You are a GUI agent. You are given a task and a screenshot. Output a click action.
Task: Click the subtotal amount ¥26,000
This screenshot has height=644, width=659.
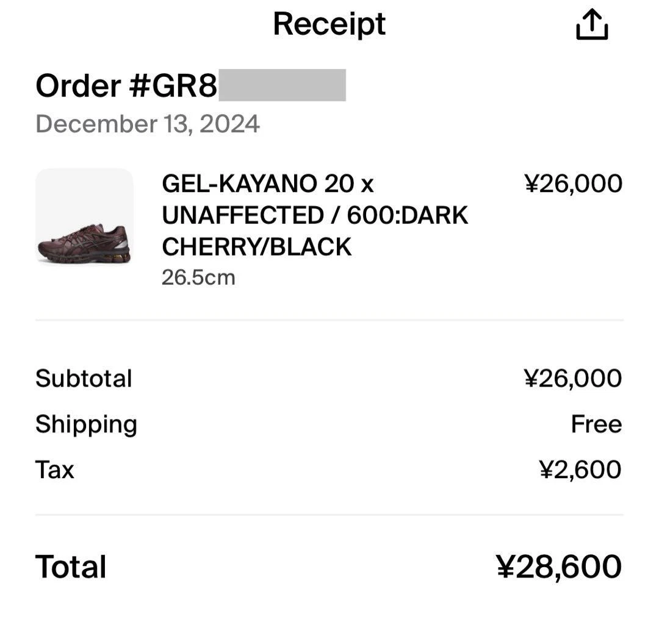click(x=573, y=379)
